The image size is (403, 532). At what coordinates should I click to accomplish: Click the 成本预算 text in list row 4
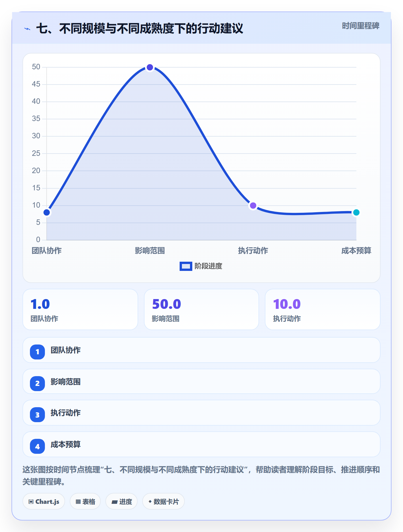pyautogui.click(x=66, y=445)
